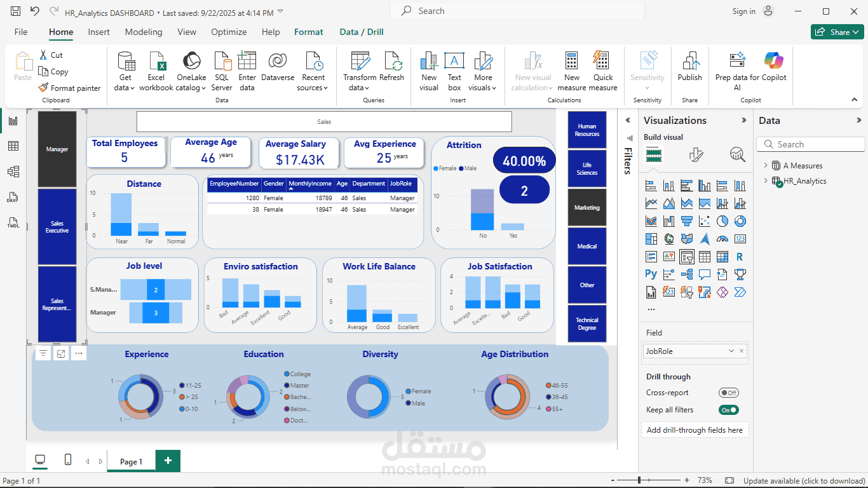Viewport: 868px width, 488px height.
Task: Toggle the Keep all filters switch
Action: 729,410
